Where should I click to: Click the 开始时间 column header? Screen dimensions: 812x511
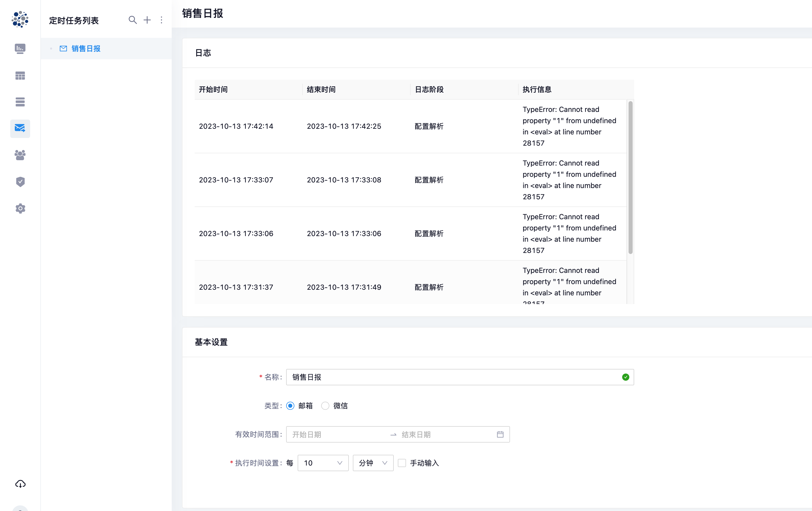click(213, 89)
